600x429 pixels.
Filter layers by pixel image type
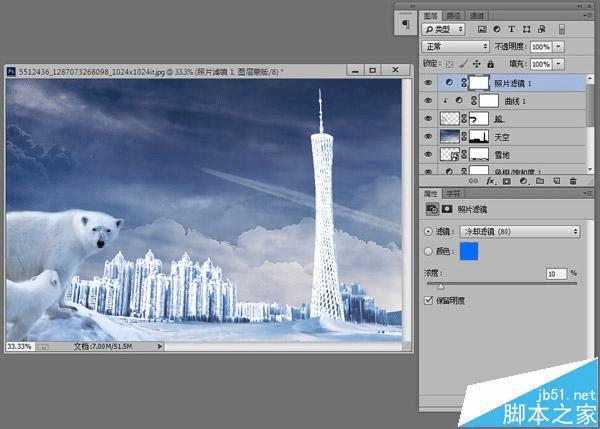tap(482, 29)
